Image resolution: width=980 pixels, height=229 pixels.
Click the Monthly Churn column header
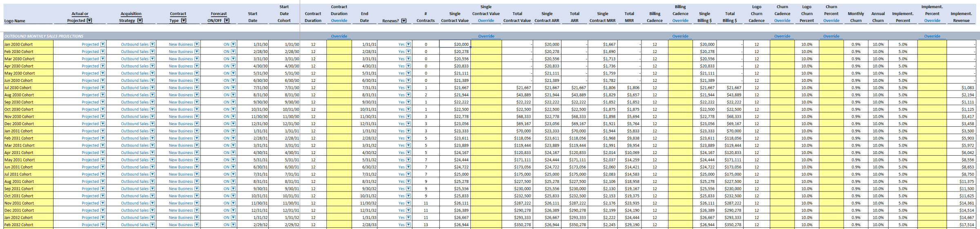[856, 17]
